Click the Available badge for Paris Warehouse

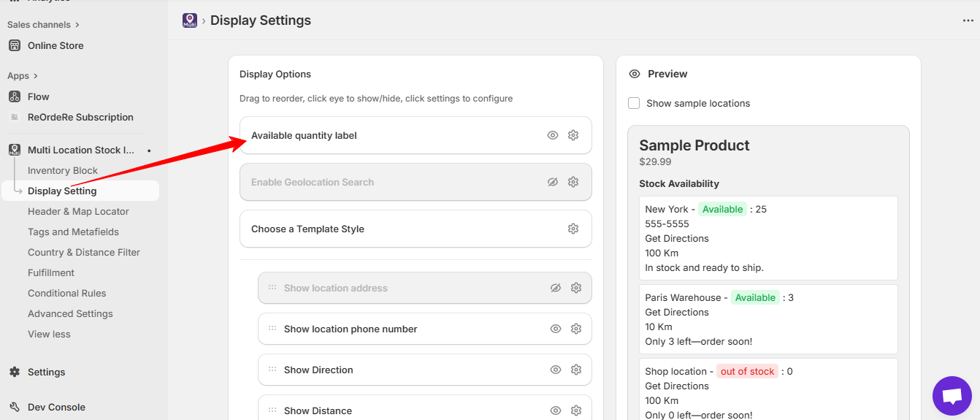[x=755, y=297]
